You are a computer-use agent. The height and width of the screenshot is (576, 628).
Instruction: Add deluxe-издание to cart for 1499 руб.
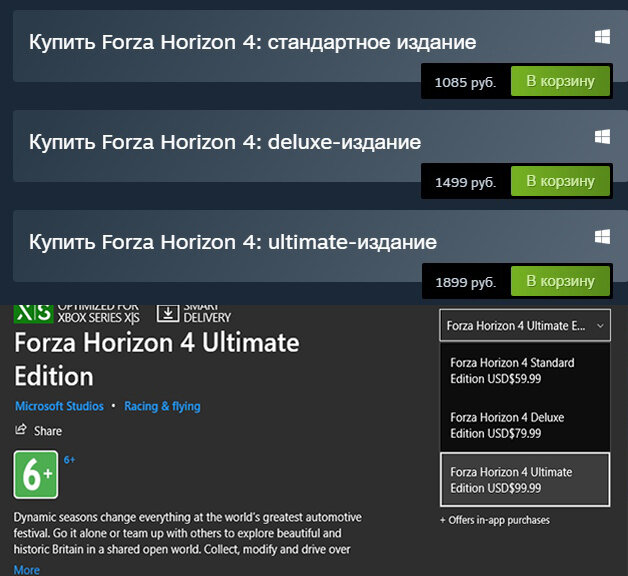[x=560, y=181]
